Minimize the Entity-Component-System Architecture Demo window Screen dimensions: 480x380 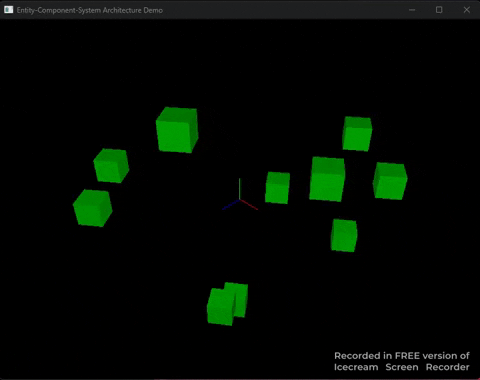412,10
